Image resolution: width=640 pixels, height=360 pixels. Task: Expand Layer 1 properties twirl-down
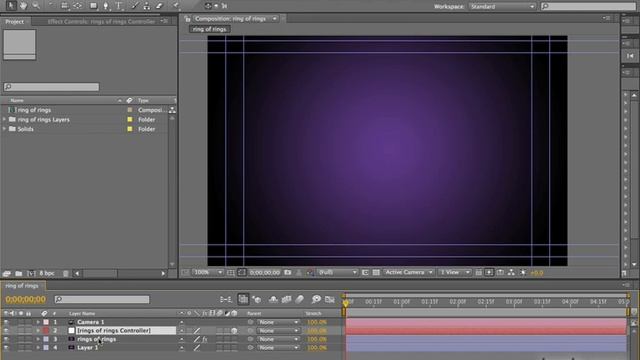(x=38, y=348)
